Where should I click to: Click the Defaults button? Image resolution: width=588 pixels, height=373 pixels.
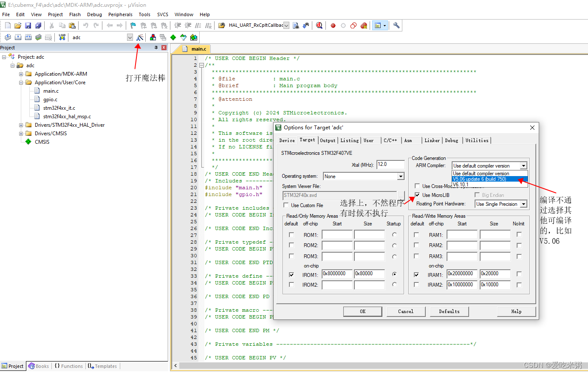click(449, 311)
